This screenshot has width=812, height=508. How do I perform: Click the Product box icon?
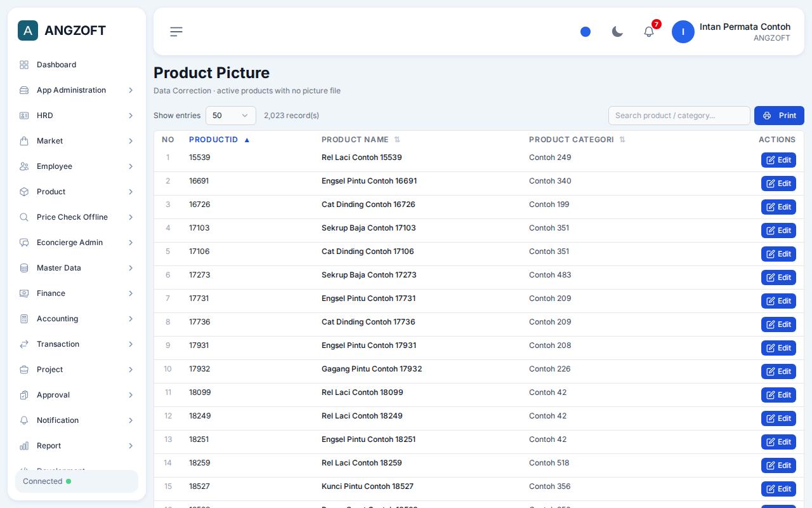click(24, 192)
